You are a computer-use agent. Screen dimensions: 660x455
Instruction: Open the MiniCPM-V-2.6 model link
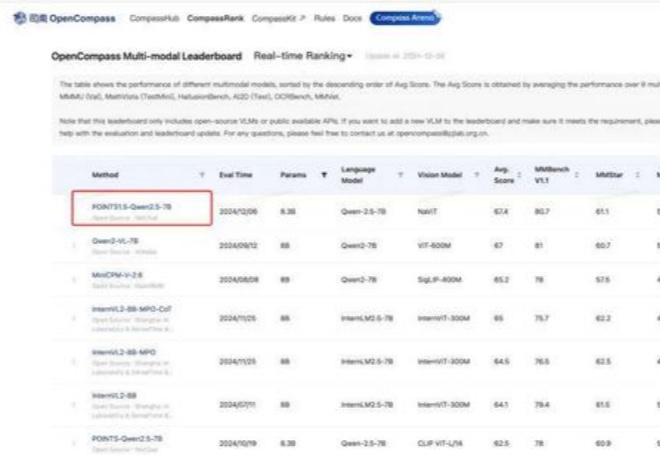point(117,275)
